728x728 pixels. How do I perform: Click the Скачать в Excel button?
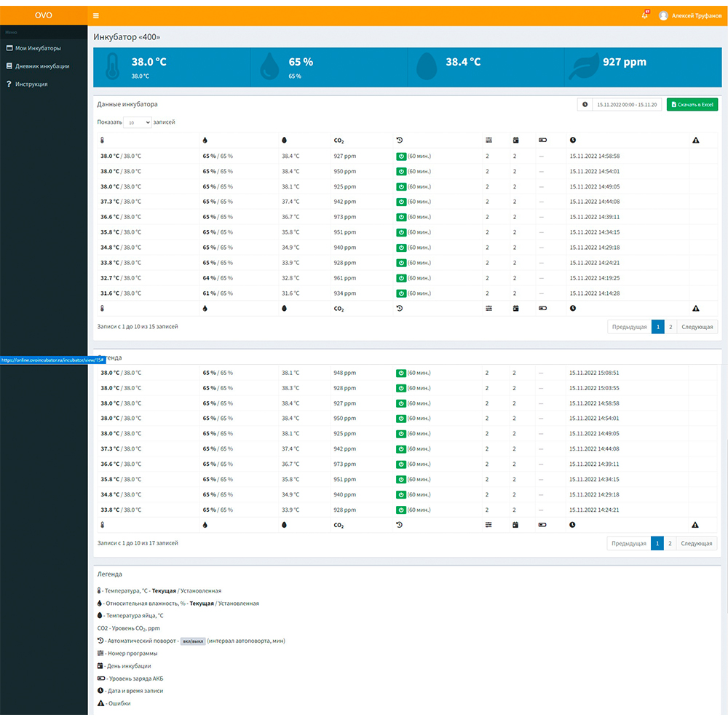pos(692,105)
